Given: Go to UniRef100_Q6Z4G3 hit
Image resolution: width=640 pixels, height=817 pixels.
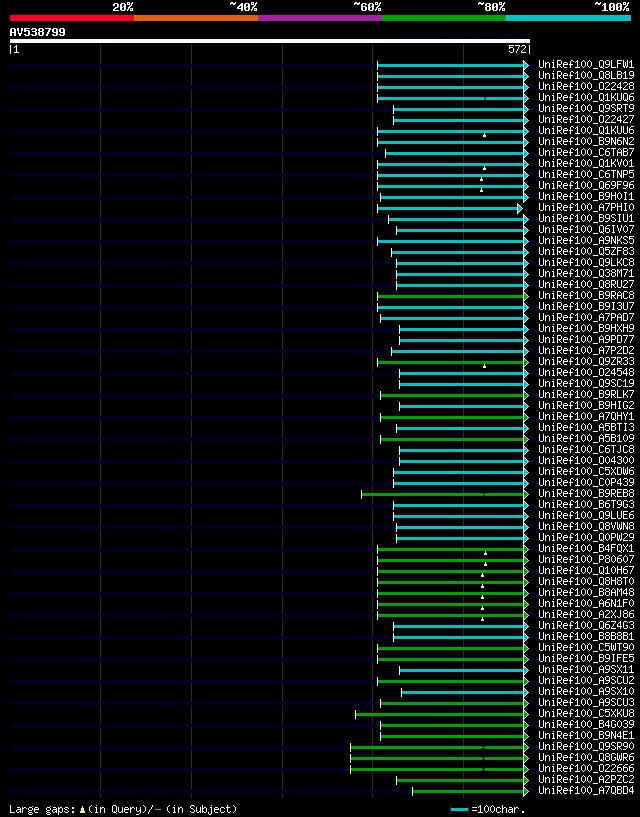Looking at the screenshot, I should click(586, 625).
